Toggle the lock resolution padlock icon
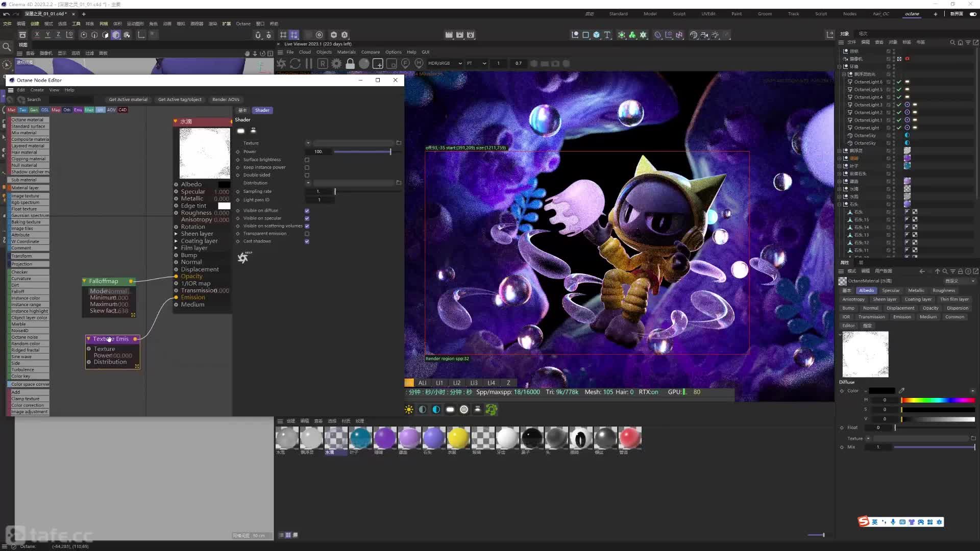This screenshot has height=551, width=980. pyautogui.click(x=350, y=64)
